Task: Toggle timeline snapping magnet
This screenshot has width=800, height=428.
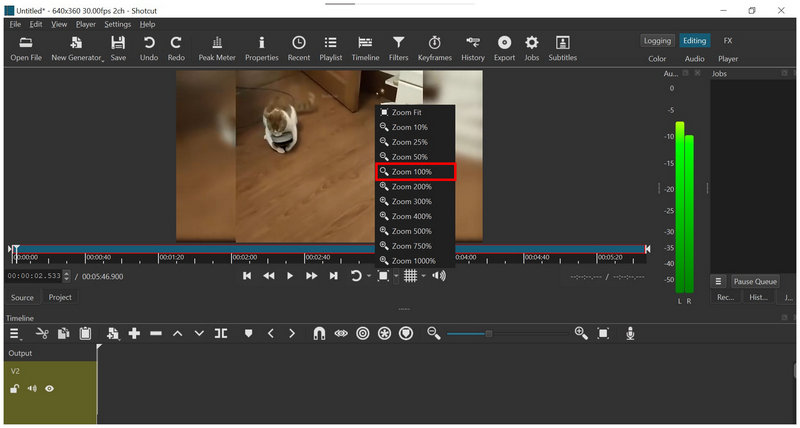Action: point(319,334)
